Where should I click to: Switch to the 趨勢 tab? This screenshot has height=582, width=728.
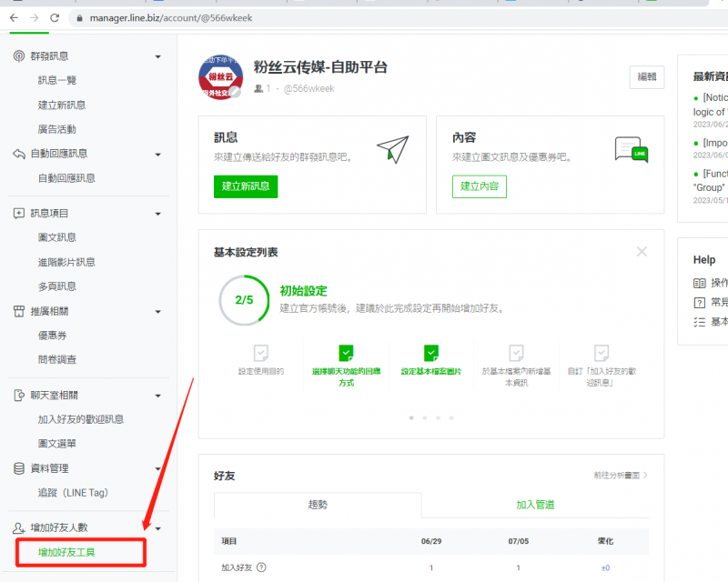tap(318, 505)
